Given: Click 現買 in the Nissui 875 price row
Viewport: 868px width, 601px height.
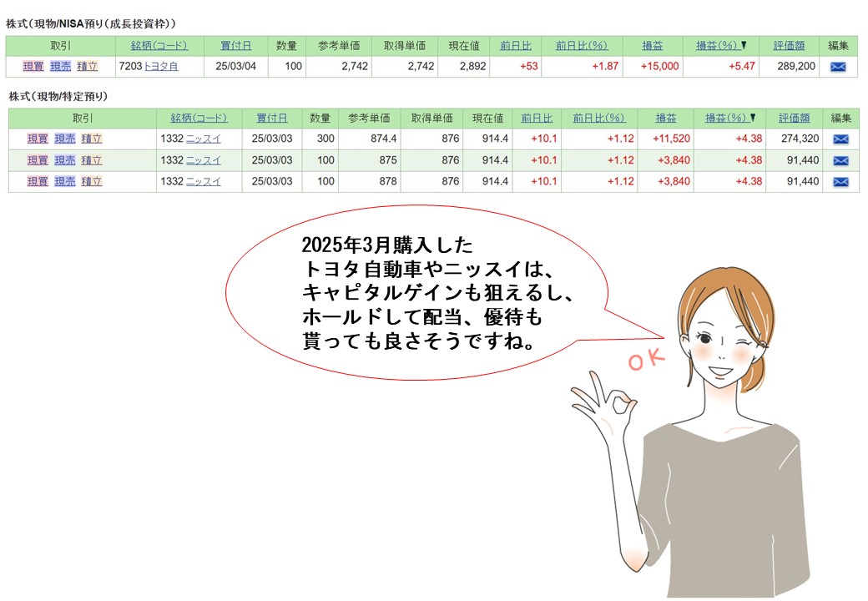Looking at the screenshot, I should (x=38, y=160).
